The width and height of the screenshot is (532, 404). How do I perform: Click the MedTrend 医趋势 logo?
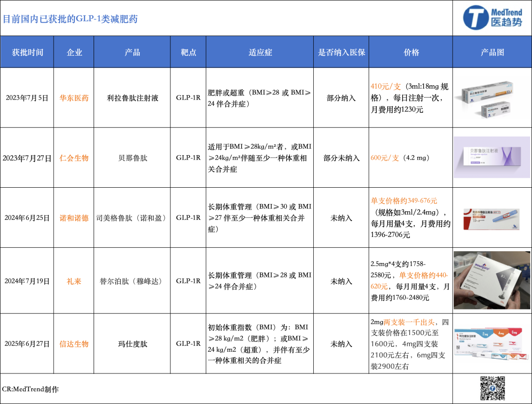[x=493, y=18]
